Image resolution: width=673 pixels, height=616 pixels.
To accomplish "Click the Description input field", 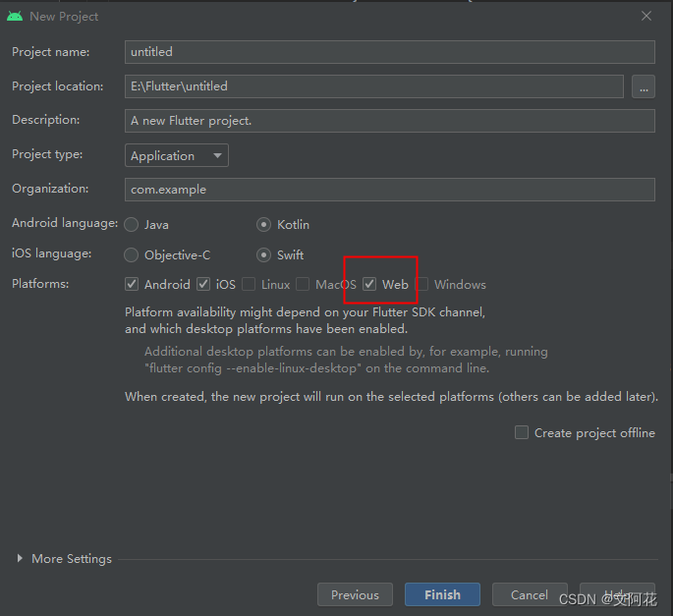I will tap(390, 121).
